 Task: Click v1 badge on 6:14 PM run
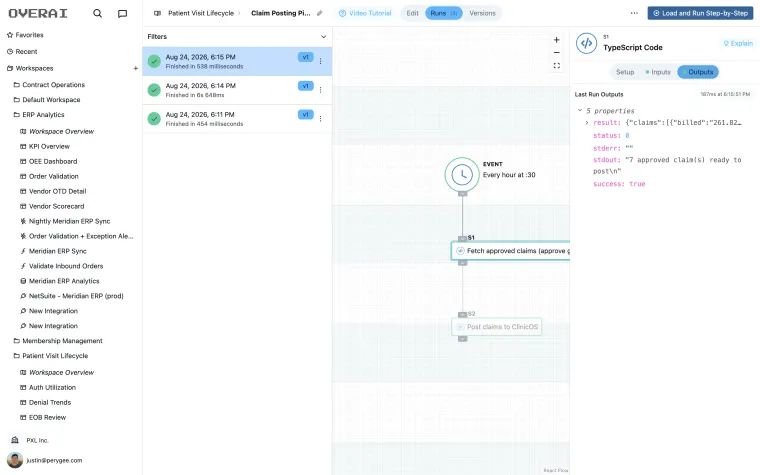305,86
